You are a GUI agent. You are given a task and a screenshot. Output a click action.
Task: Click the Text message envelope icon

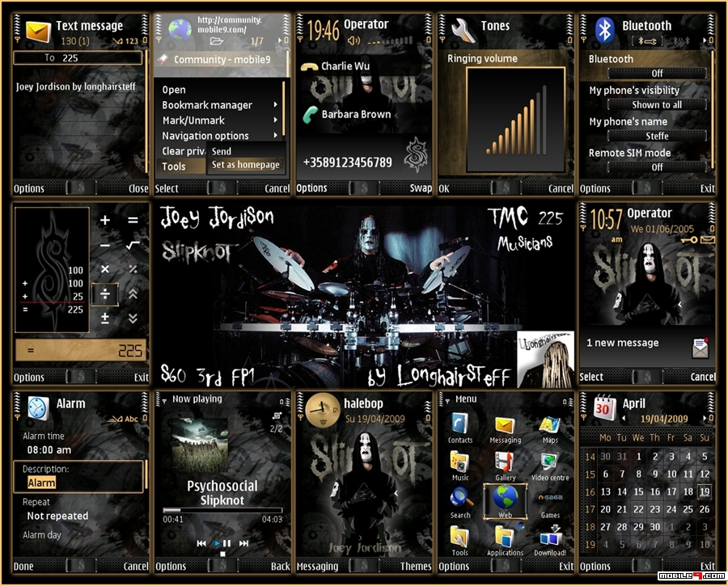pyautogui.click(x=38, y=32)
